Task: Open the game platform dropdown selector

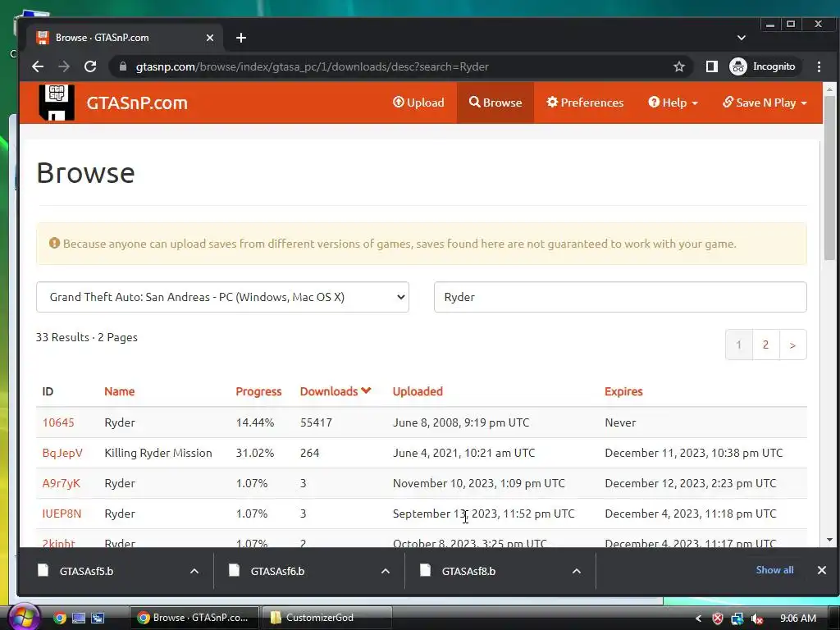Action: [222, 297]
